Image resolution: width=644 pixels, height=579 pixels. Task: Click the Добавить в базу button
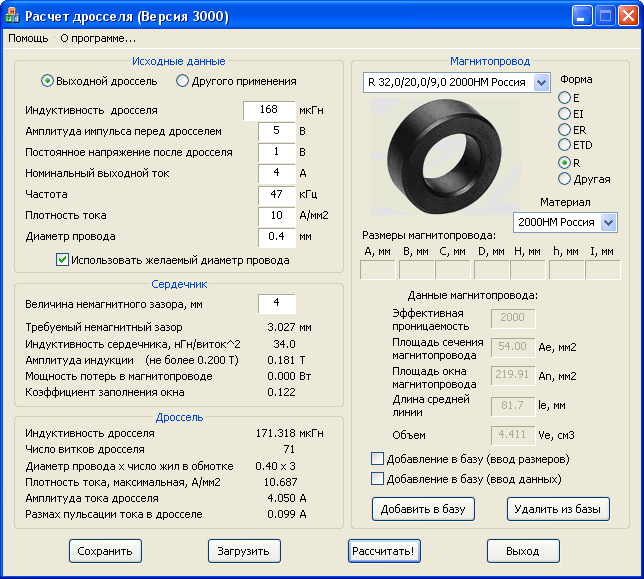tap(423, 509)
